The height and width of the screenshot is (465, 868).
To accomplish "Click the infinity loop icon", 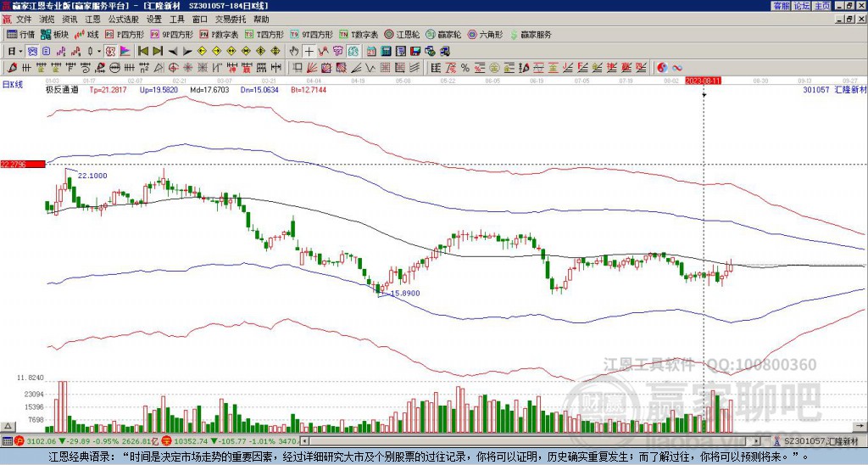I will click(x=677, y=68).
